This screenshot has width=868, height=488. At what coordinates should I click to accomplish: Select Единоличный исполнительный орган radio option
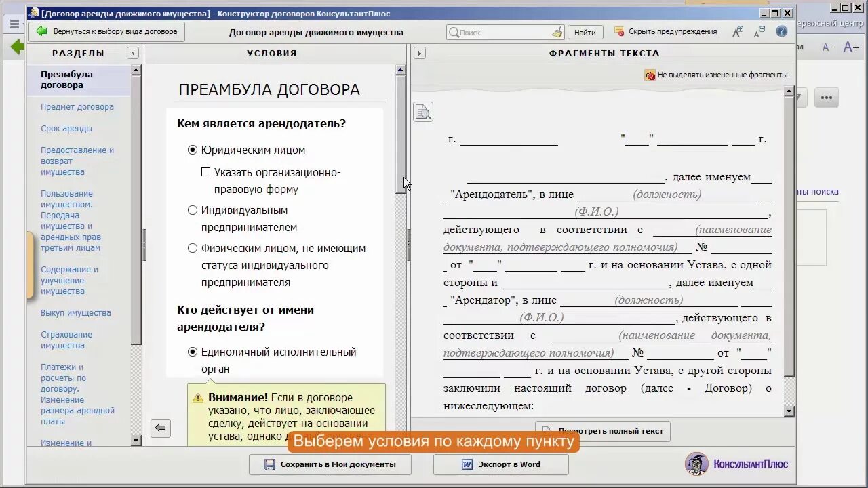(193, 352)
